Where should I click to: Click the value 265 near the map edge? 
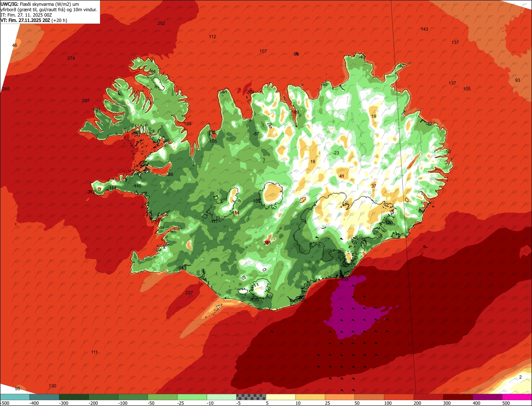tap(6, 89)
